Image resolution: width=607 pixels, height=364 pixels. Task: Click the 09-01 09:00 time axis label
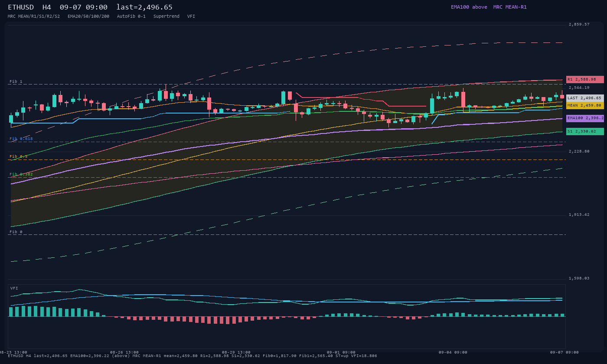pyautogui.click(x=341, y=352)
